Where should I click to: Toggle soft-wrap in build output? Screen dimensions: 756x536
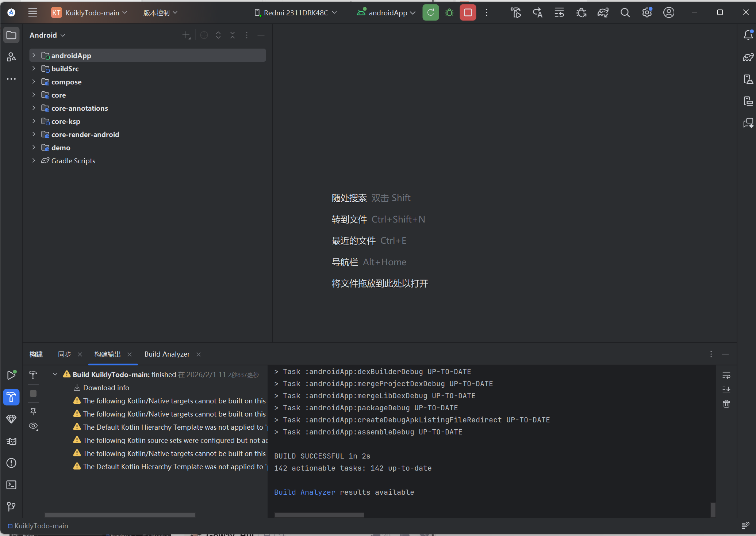(x=726, y=375)
